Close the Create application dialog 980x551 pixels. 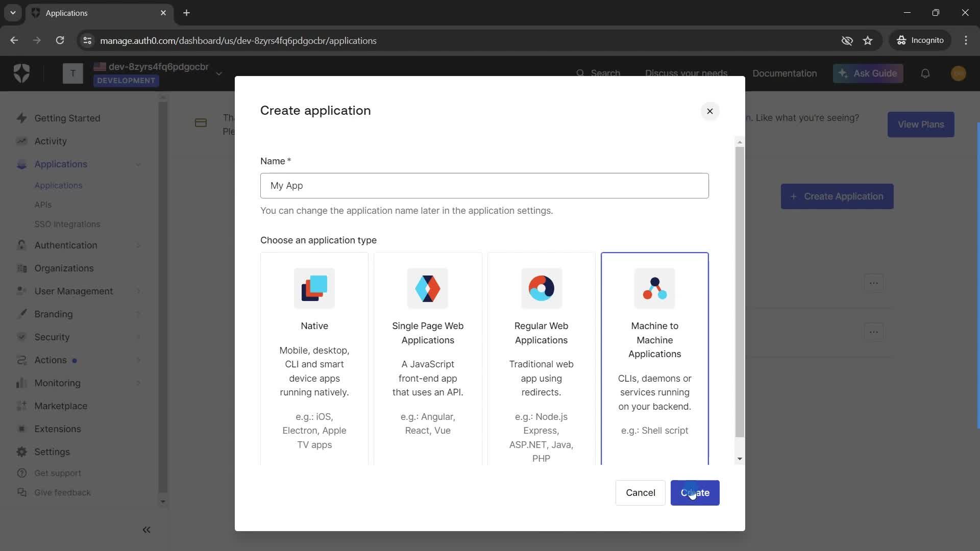(709, 111)
